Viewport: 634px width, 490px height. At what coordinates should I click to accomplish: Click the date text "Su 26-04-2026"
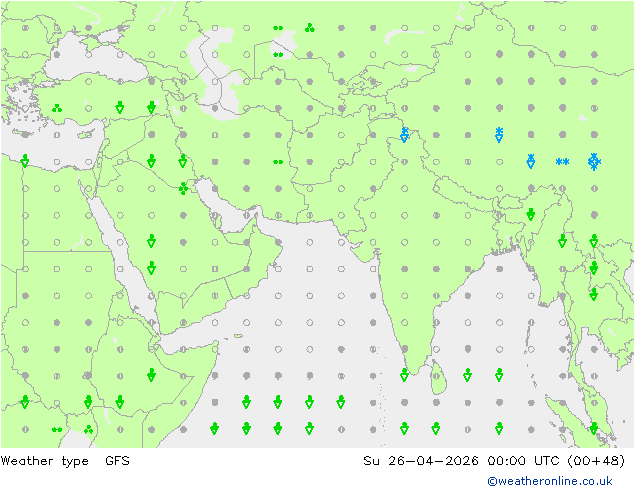coord(421,461)
